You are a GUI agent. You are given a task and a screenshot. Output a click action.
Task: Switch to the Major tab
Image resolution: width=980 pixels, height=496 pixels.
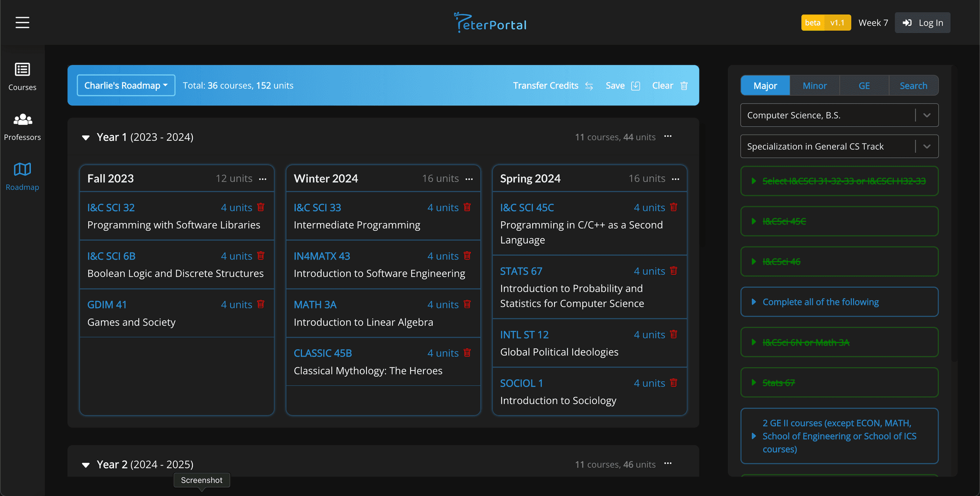point(765,86)
